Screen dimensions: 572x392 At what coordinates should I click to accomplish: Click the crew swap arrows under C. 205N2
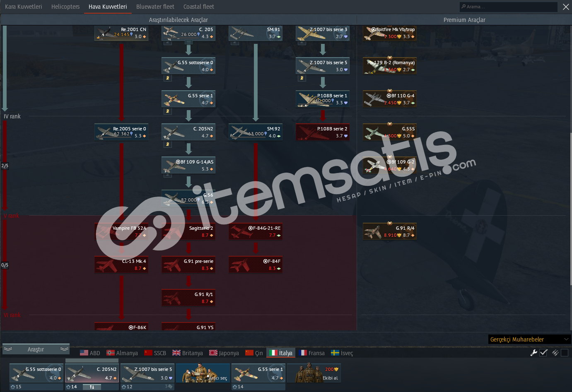coord(92,387)
